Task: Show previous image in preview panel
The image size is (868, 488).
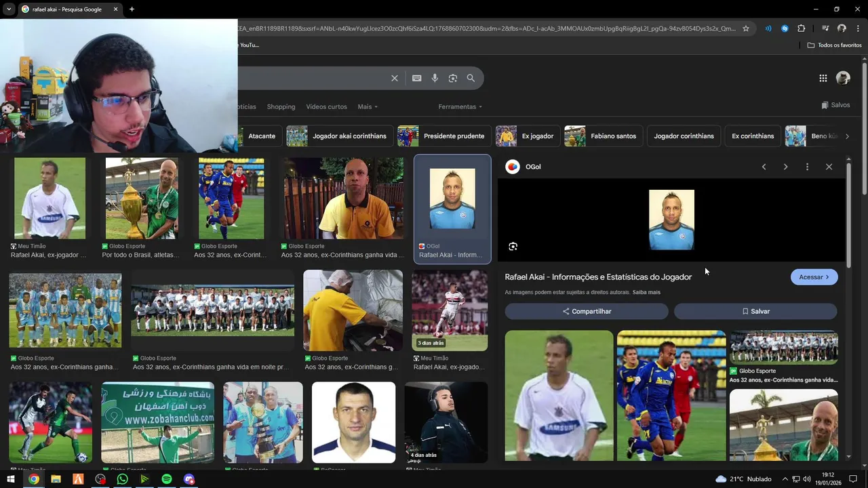Action: [x=764, y=167]
